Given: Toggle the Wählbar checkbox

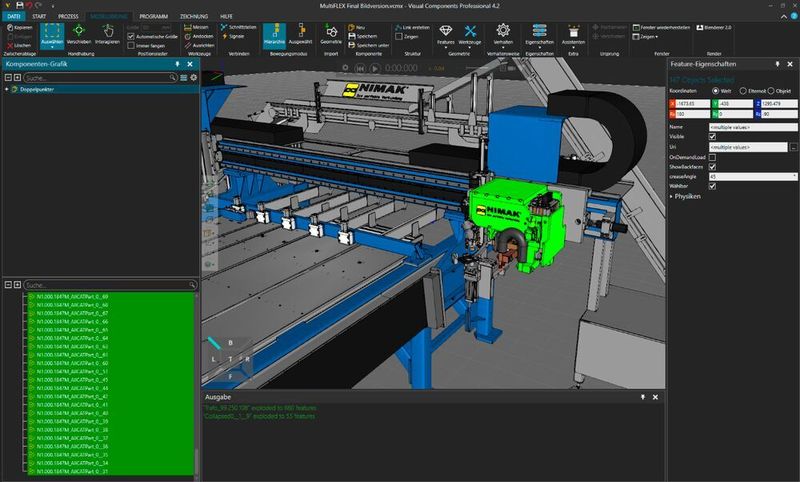Looking at the screenshot, I should (x=712, y=186).
